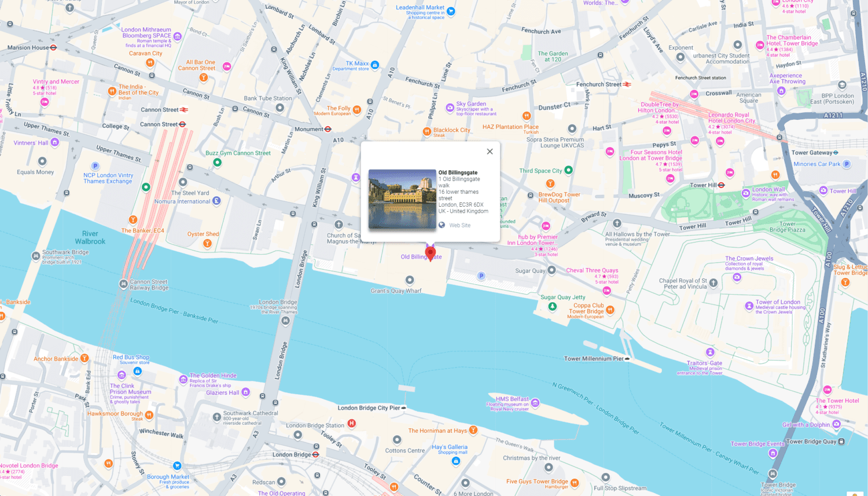Select the Southwark Cathedral marker icon
This screenshot has height=496, width=868.
pyautogui.click(x=217, y=417)
